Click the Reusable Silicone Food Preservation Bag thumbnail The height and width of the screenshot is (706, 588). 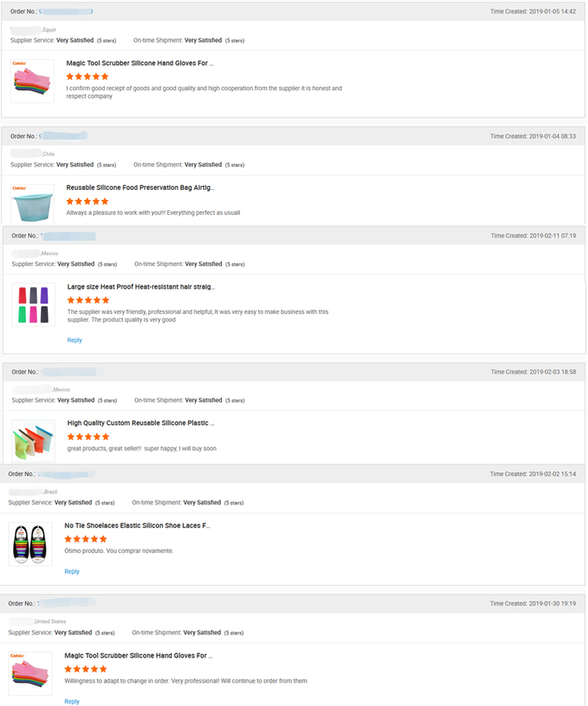(32, 205)
